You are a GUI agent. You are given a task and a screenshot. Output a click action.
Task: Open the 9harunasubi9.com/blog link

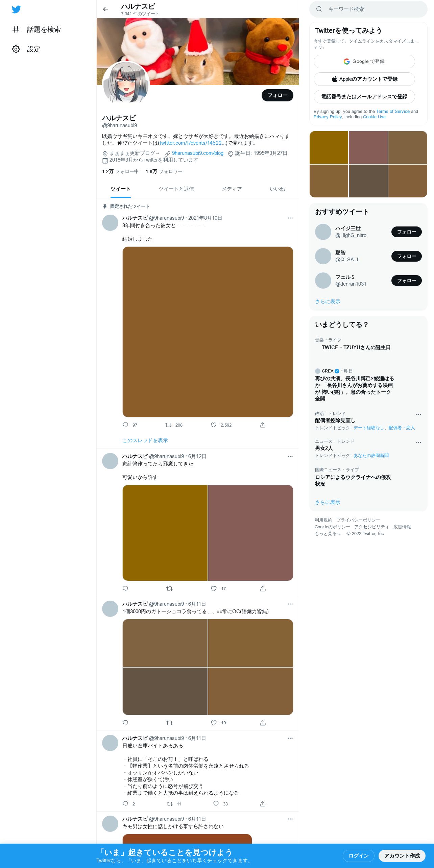click(x=197, y=153)
